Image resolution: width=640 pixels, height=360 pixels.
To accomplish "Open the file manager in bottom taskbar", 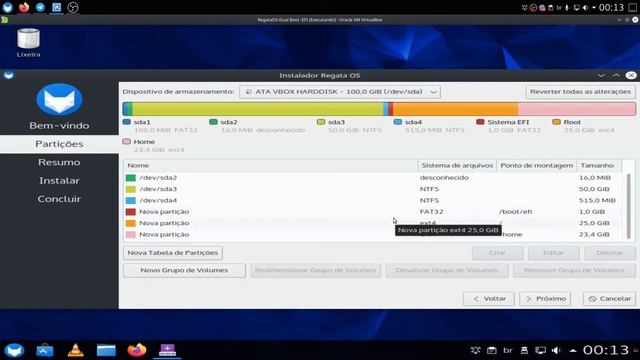I will click(x=106, y=350).
